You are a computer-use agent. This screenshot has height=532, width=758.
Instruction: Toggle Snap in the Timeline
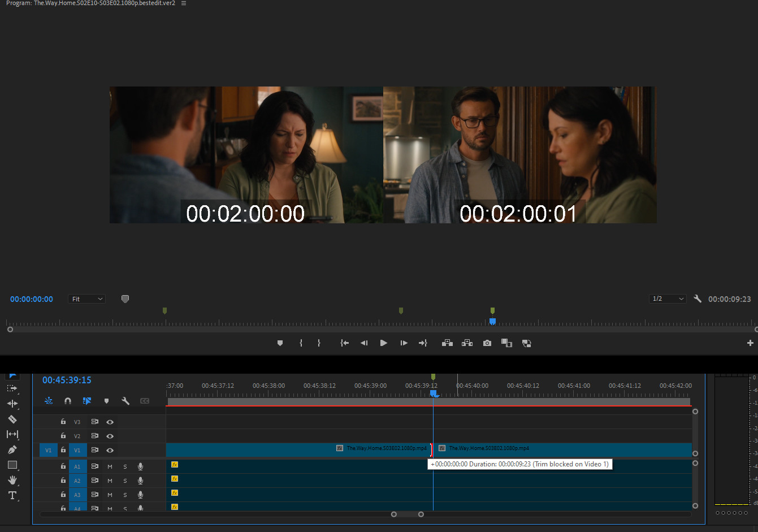coord(68,401)
